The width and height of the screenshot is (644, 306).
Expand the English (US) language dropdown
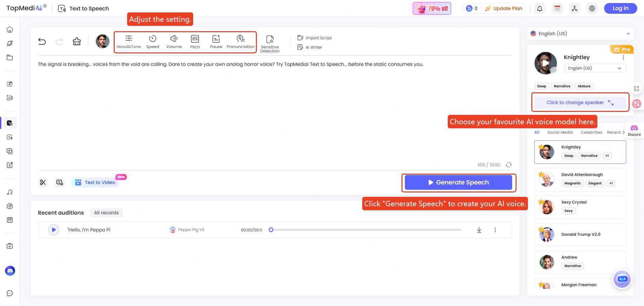(628, 33)
